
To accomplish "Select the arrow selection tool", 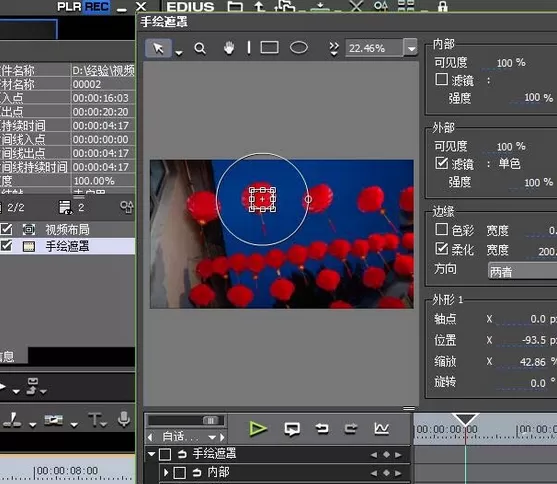I will pyautogui.click(x=158, y=48).
